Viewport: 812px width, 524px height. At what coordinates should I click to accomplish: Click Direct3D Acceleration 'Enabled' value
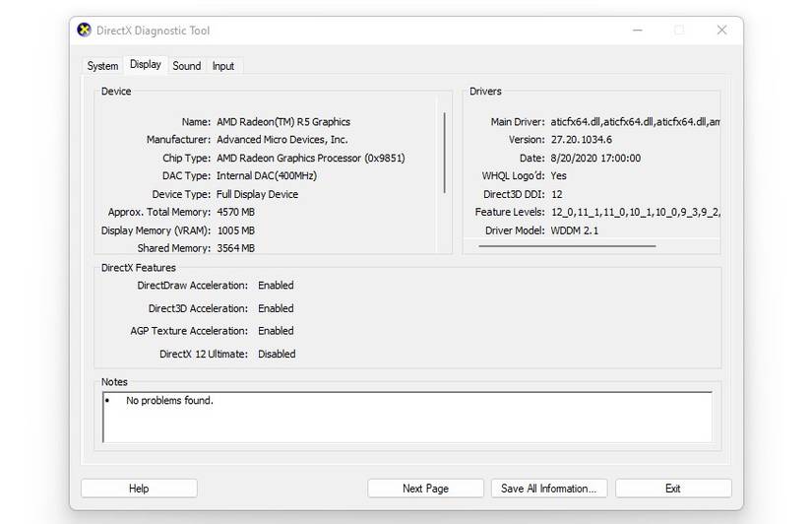(x=276, y=308)
